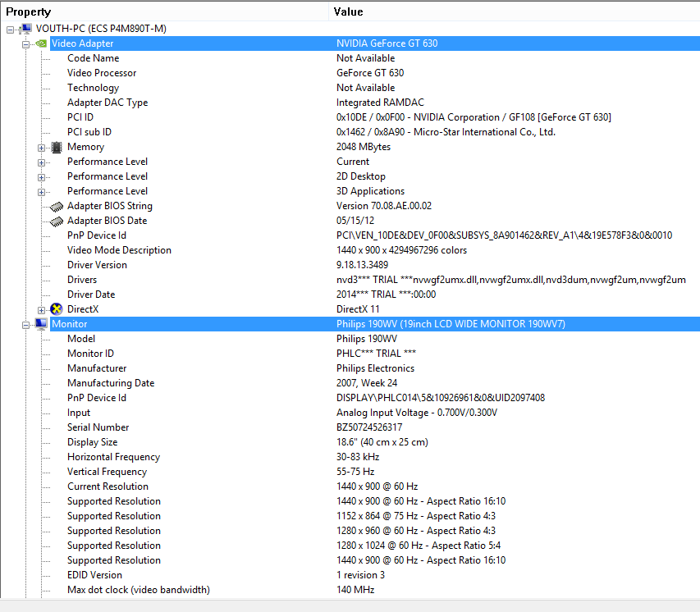Image resolution: width=700 pixels, height=612 pixels.
Task: Click the monitor icon beside Monitor row
Action: tap(42, 324)
